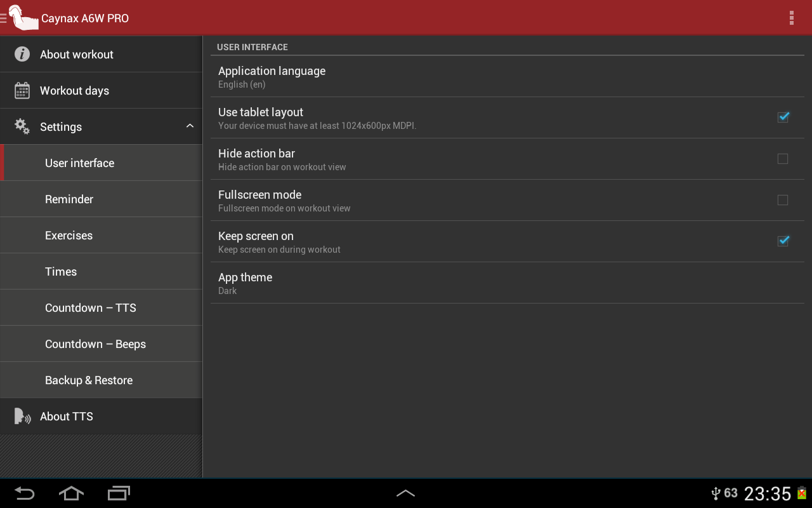This screenshot has height=508, width=812.
Task: Select Countdown – TTS settings item
Action: tap(101, 307)
